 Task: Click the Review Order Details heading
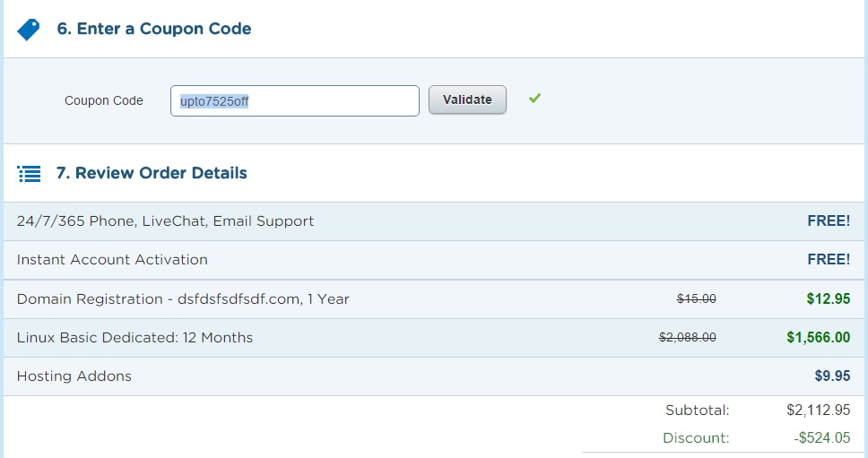click(152, 173)
